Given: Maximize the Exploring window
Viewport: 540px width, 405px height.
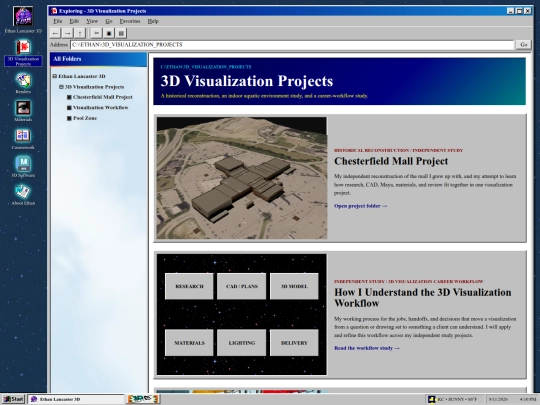Looking at the screenshot, I should tap(519, 11).
